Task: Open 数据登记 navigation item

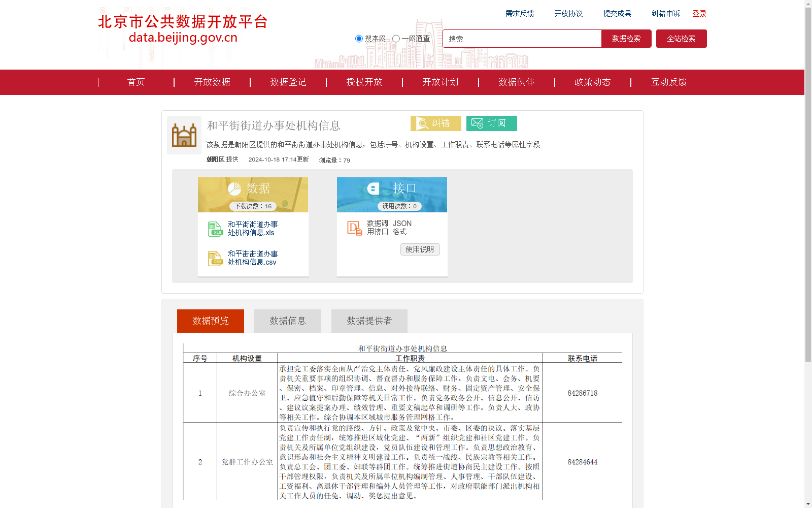Action: tap(288, 82)
